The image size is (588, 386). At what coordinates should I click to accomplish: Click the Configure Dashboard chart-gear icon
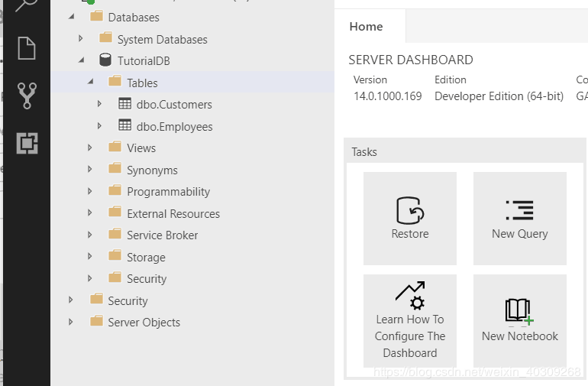(410, 296)
